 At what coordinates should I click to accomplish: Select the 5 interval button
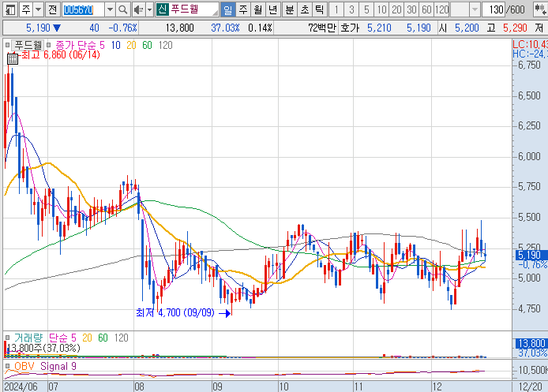point(366,9)
